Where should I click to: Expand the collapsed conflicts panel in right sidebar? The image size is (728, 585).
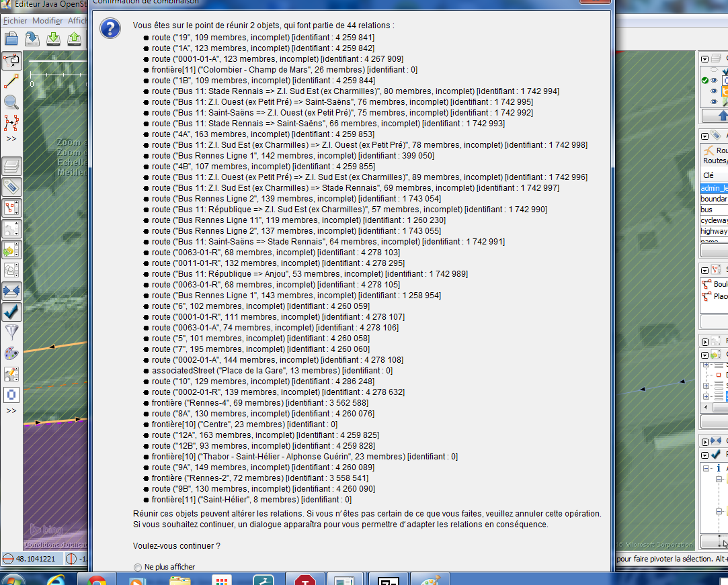click(x=704, y=442)
